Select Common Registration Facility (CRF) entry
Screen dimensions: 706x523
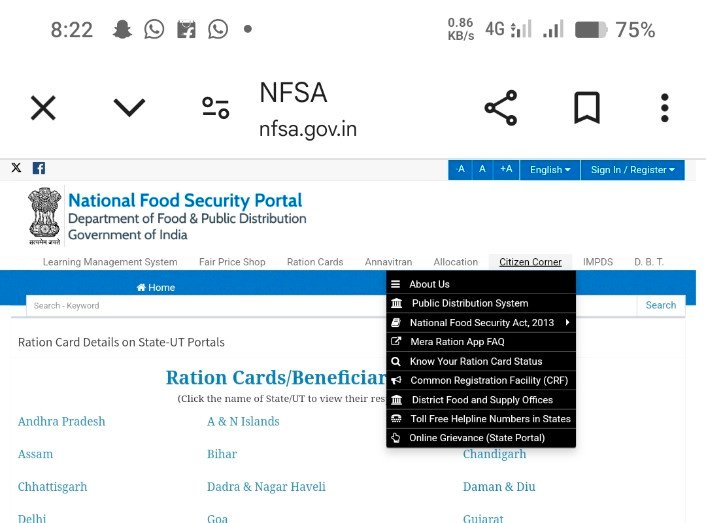(481, 380)
